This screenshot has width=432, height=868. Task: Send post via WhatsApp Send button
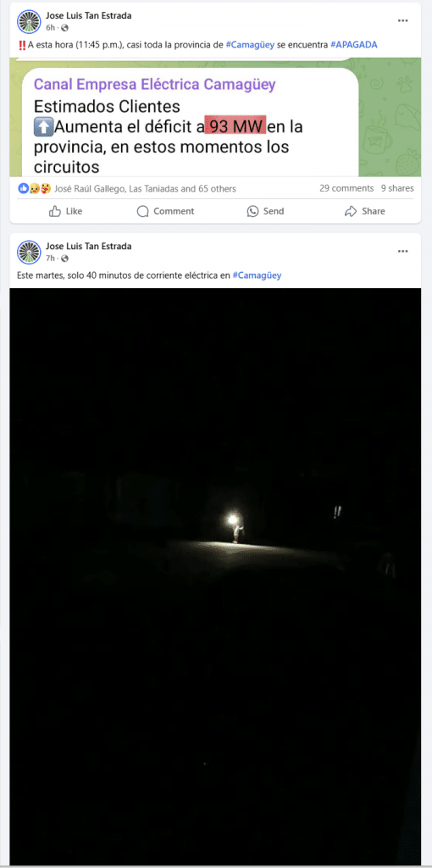(265, 211)
